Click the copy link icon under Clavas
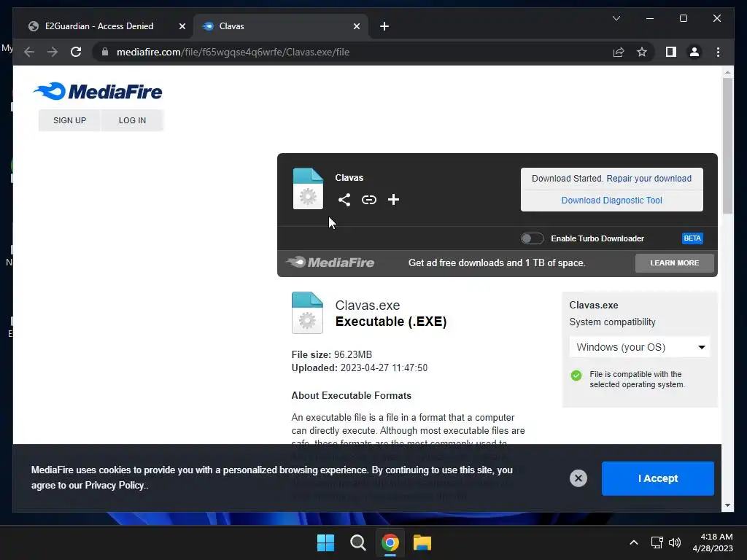The height and width of the screenshot is (560, 747). pos(368,200)
